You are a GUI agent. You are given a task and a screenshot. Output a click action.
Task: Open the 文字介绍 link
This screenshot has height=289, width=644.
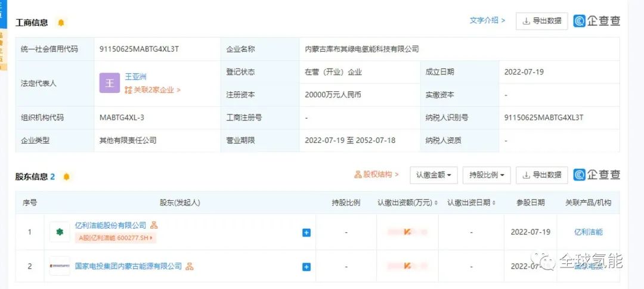point(487,20)
